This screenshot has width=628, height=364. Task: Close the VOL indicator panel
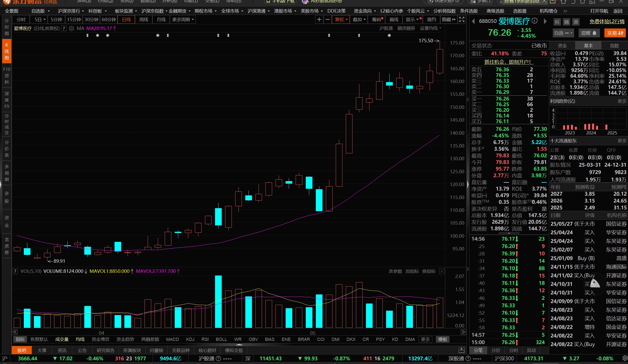click(x=442, y=271)
